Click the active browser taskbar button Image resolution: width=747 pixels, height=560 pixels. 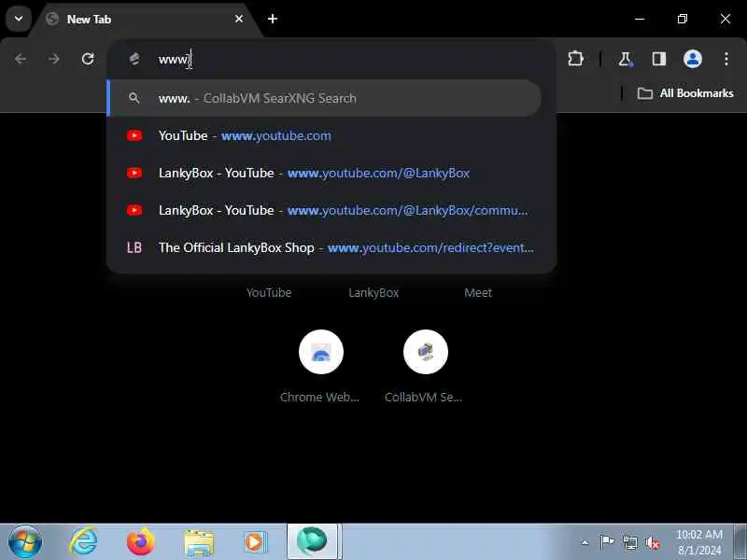[313, 541]
